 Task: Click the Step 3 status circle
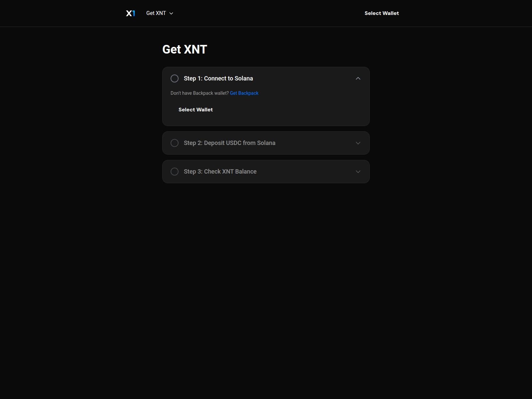point(175,172)
